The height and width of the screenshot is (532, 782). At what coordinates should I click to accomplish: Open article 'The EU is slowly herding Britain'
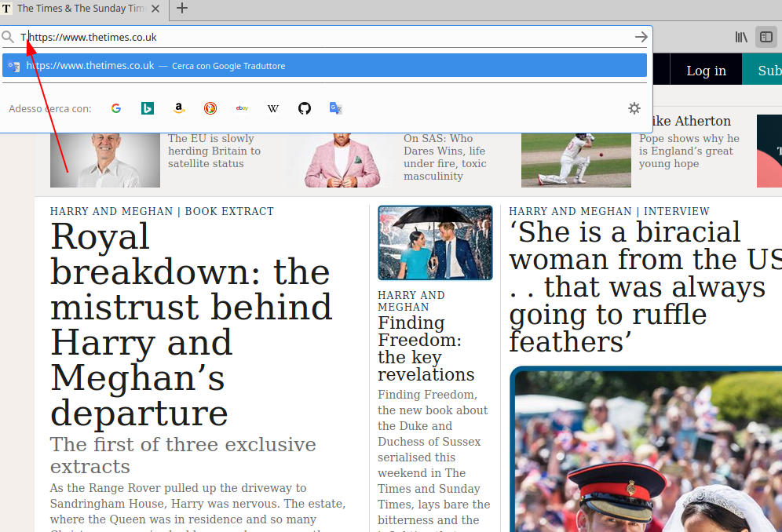click(214, 151)
